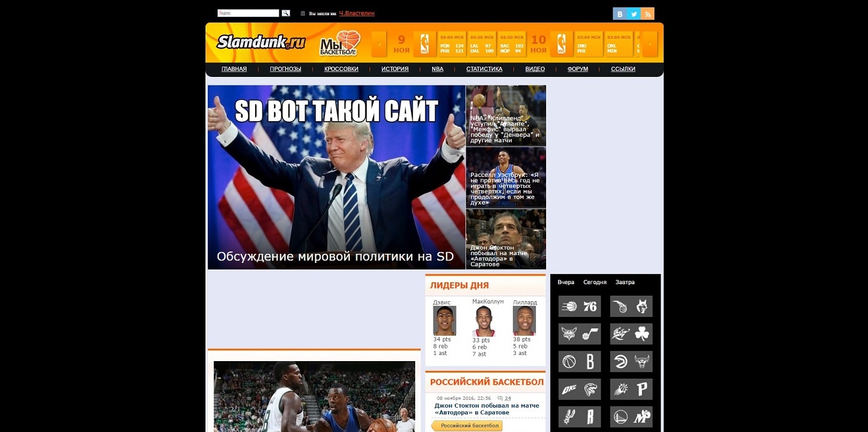Go to ГЛАВНАЯ in the navigation bar

click(234, 69)
